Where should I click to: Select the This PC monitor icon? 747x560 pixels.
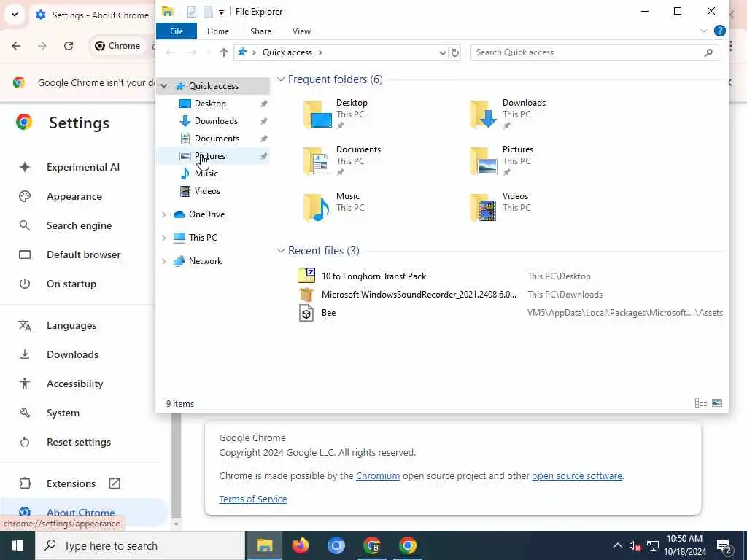click(x=179, y=238)
